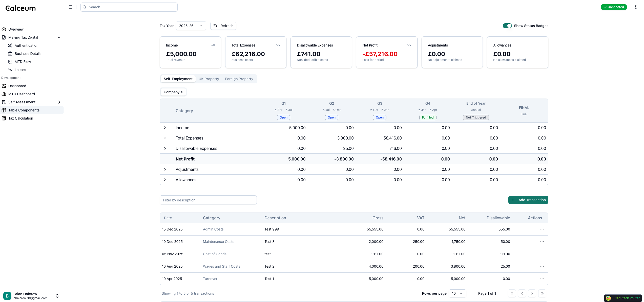Open the Authentication page
This screenshot has width=644, height=302.
pyautogui.click(x=26, y=45)
